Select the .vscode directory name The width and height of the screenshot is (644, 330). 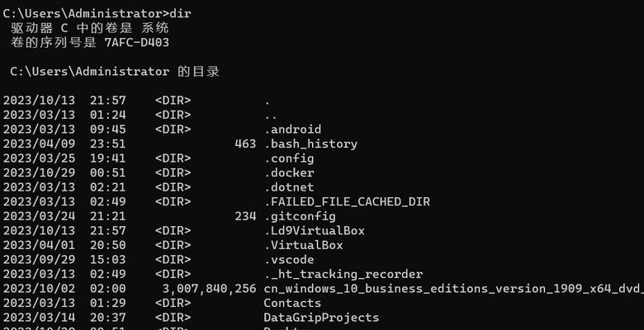point(289,260)
